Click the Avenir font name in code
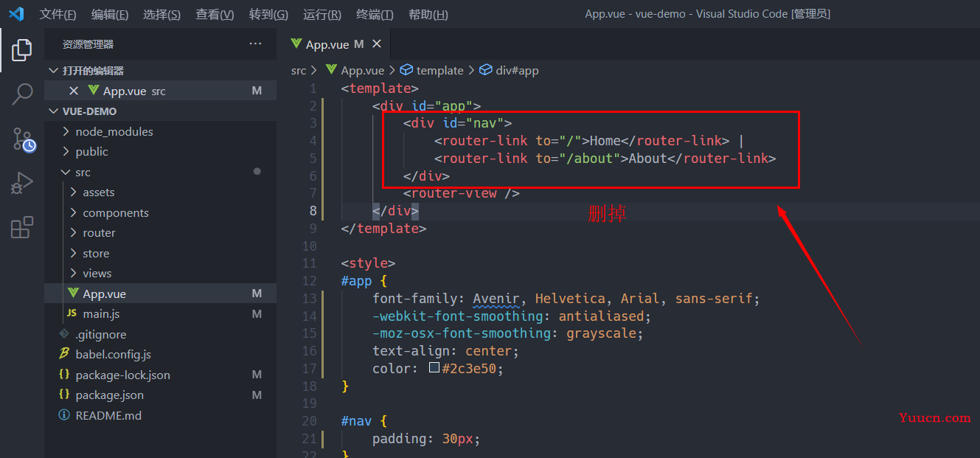Screen dimensions: 980x458 (x=496, y=299)
